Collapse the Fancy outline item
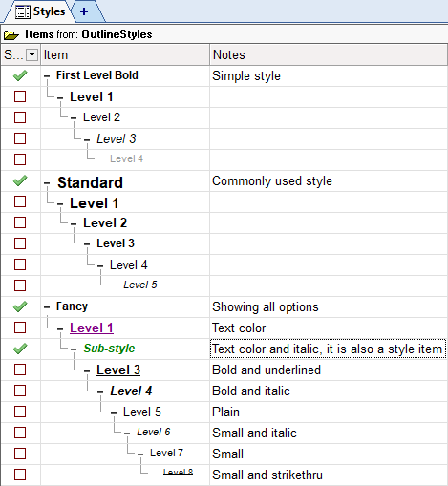 pos(47,307)
